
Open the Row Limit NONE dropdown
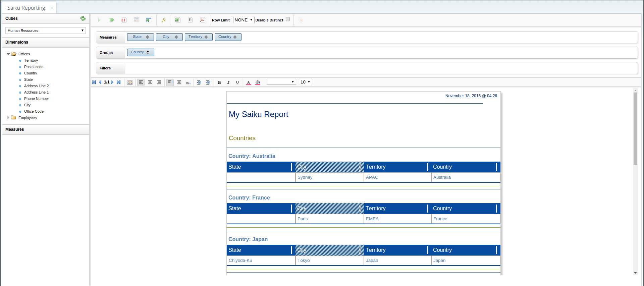click(244, 20)
